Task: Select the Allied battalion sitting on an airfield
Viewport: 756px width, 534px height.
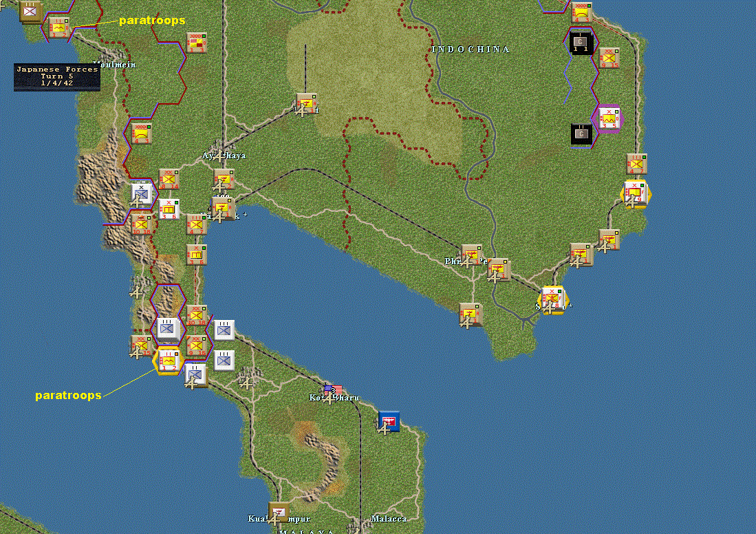Action: click(x=196, y=375)
